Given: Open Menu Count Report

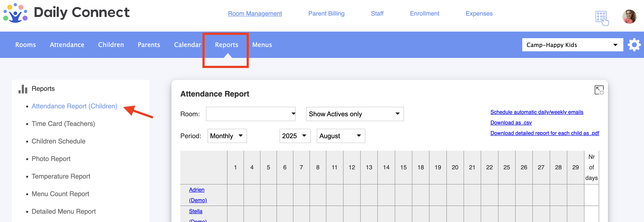Looking at the screenshot, I should tap(60, 194).
